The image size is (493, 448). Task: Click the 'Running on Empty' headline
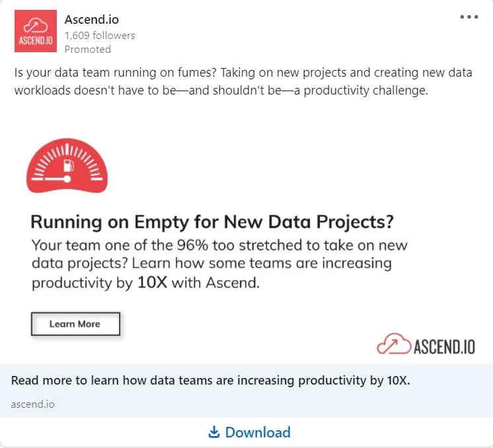(x=212, y=222)
